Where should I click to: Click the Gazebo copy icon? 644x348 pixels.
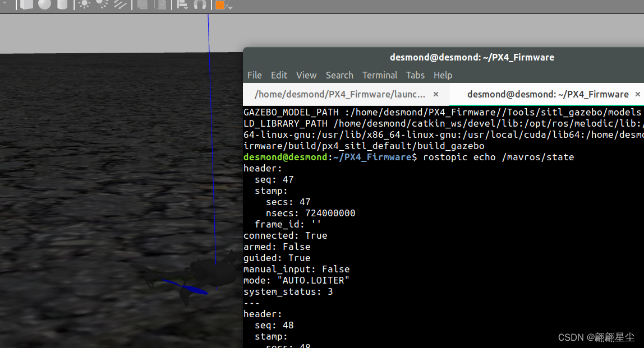click(x=142, y=4)
